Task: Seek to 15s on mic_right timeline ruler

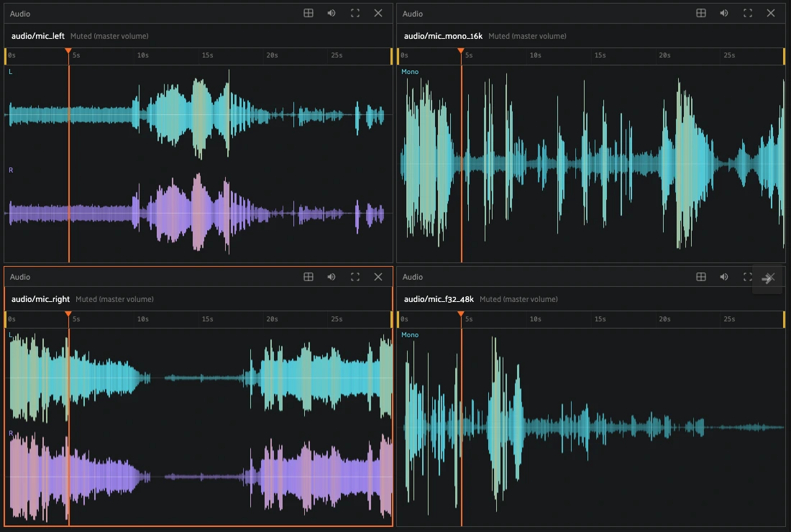Action: click(x=207, y=318)
